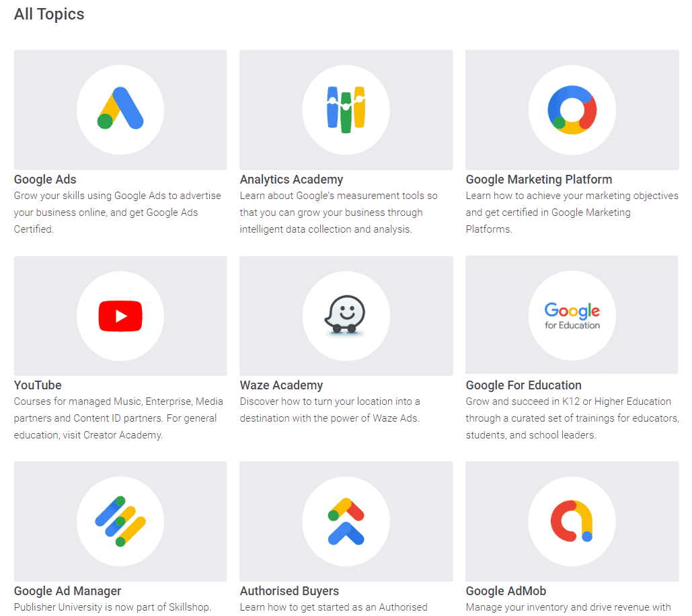This screenshot has width=692, height=616.
Task: Open the Authorised Buyers logo icon
Action: click(x=346, y=521)
